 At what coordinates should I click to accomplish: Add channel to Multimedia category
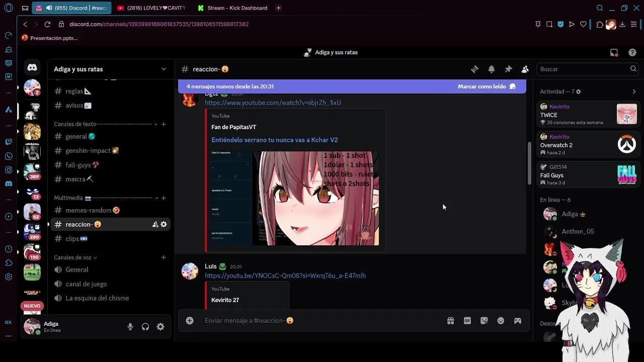click(164, 198)
